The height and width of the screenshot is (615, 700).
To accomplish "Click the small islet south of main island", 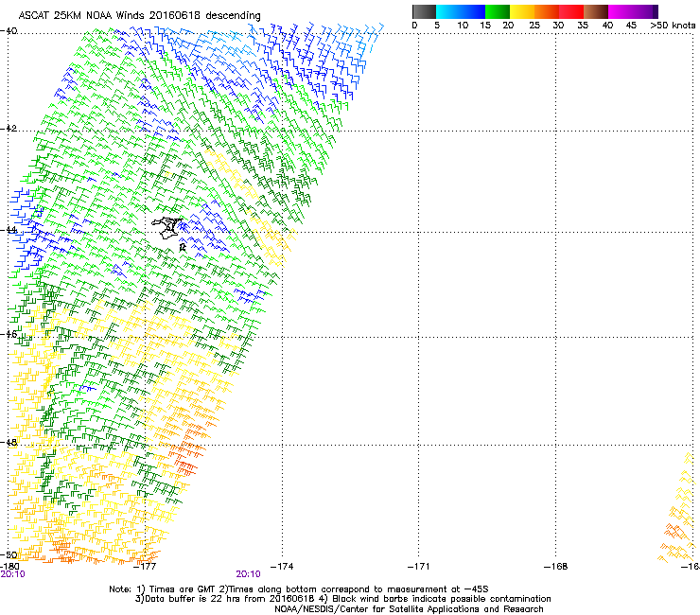I will pyautogui.click(x=183, y=247).
